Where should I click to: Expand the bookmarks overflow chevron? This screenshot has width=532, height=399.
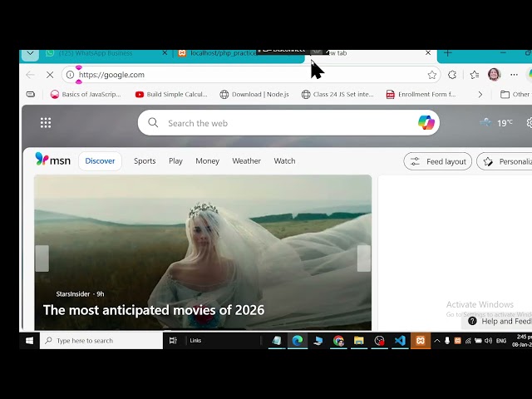480,95
